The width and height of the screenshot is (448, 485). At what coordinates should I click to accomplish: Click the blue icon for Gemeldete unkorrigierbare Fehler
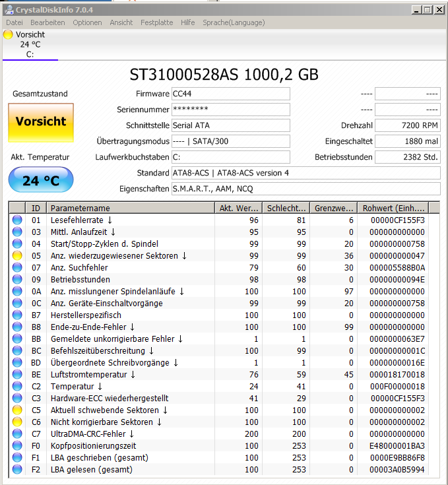17,339
